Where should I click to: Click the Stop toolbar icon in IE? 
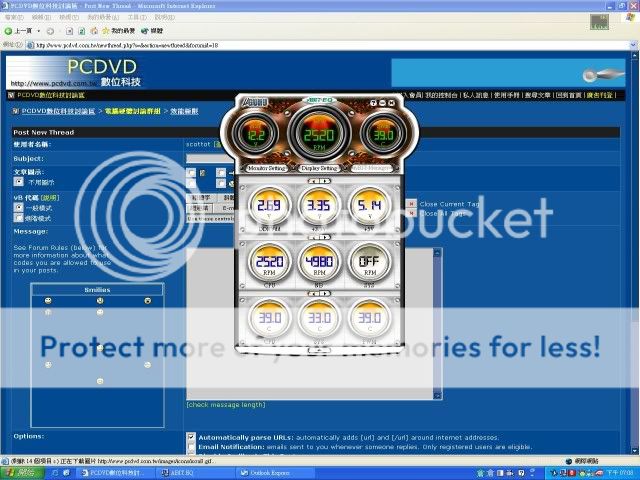(x=69, y=31)
